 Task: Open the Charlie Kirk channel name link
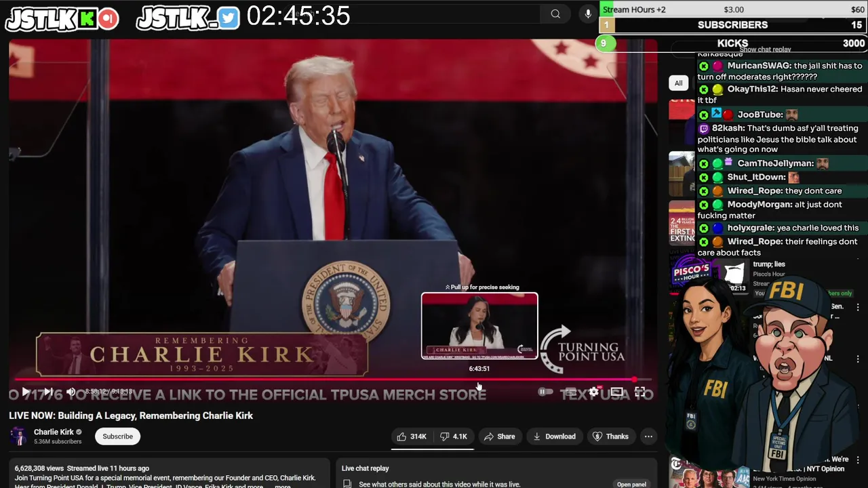coord(54,432)
